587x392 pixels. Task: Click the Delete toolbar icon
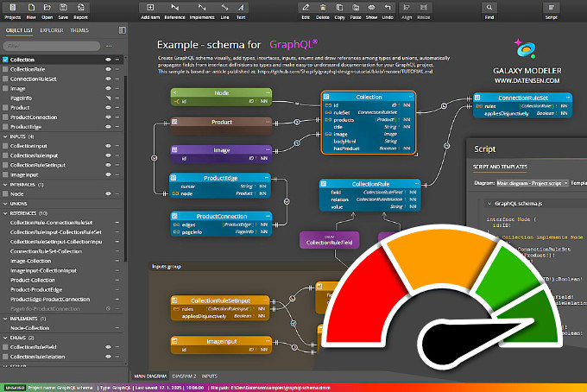point(323,11)
